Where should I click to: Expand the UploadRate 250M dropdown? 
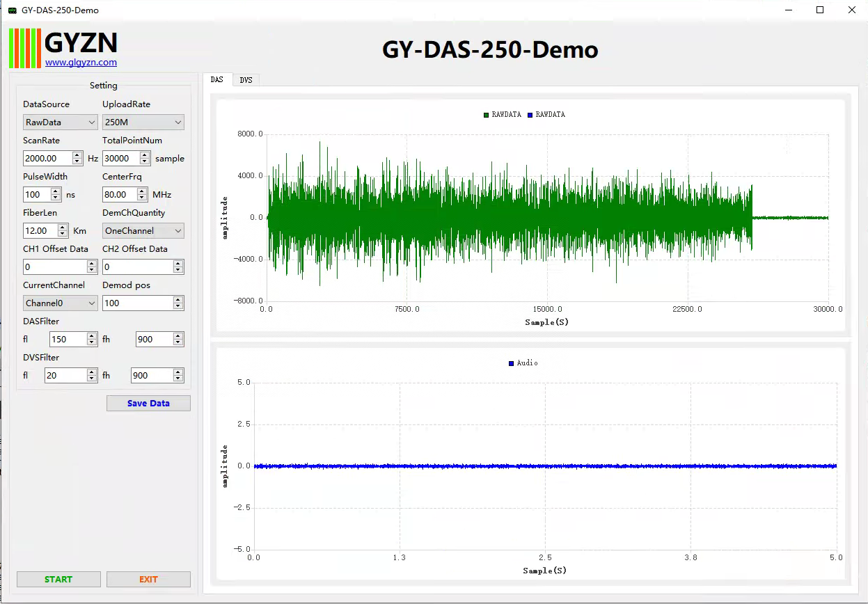click(x=143, y=122)
